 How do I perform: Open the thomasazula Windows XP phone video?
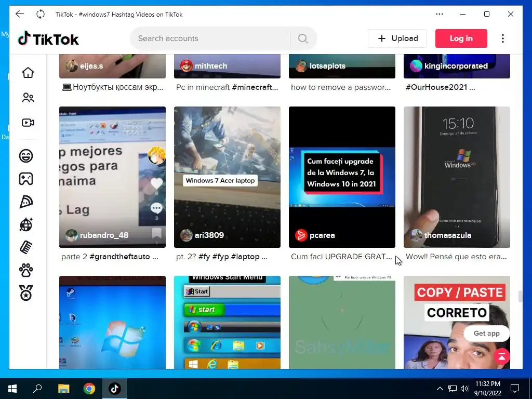[457, 177]
